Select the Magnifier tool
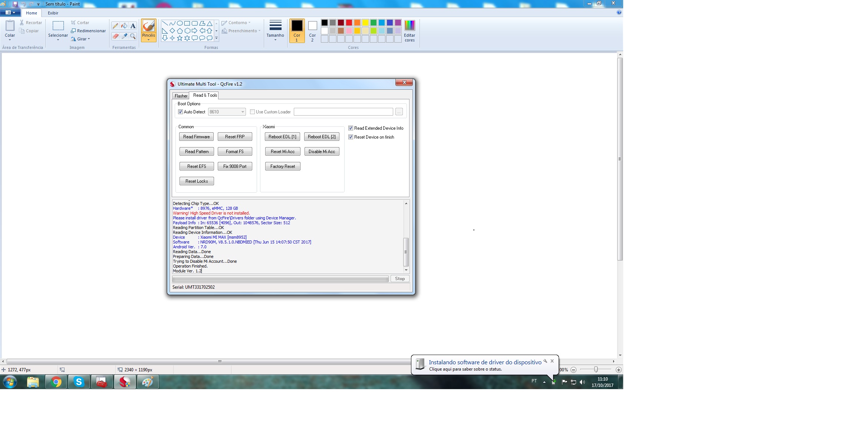The width and height of the screenshot is (868, 441). (x=133, y=36)
